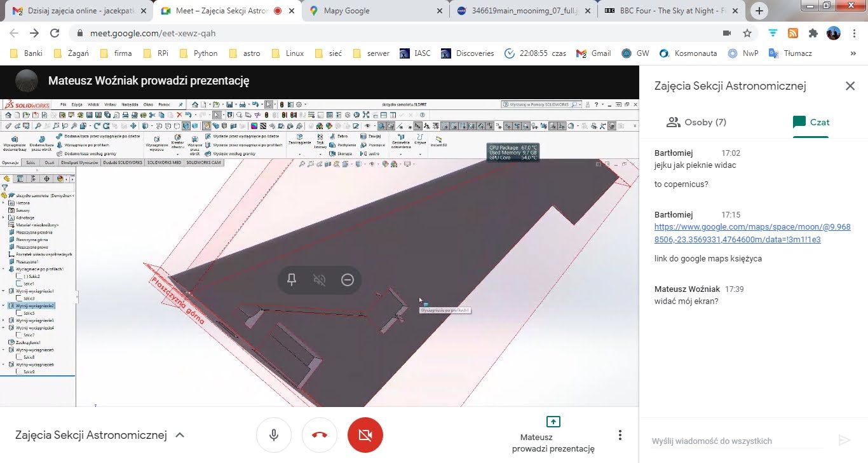Switch to the Czat tab

811,122
